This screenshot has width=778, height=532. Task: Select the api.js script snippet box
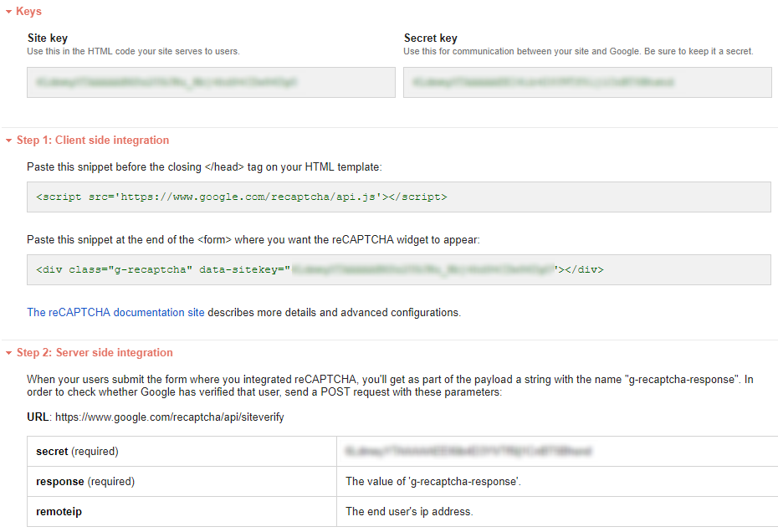coord(398,197)
